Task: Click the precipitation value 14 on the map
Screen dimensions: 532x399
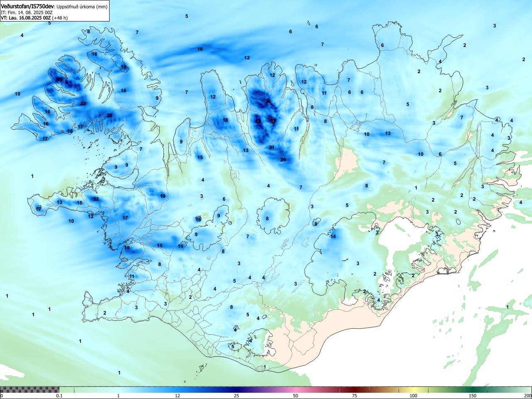Action: point(333,236)
